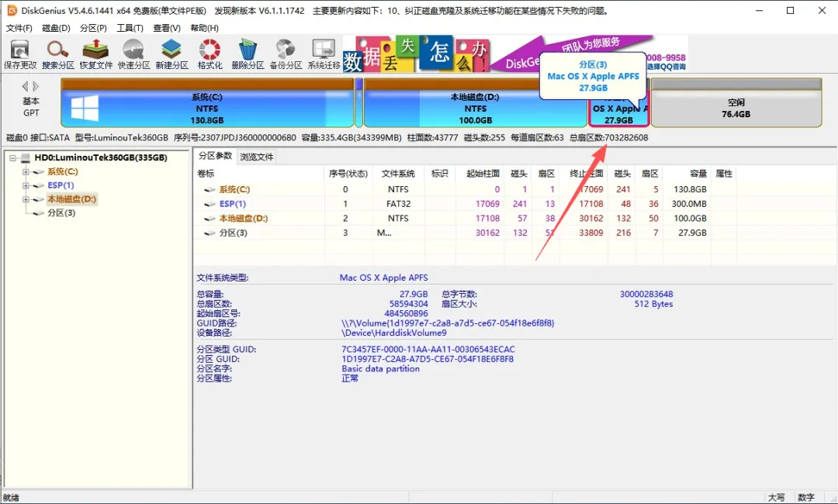The width and height of the screenshot is (838, 504).
Task: Open the 帮助(H) menu
Action: tap(204, 28)
